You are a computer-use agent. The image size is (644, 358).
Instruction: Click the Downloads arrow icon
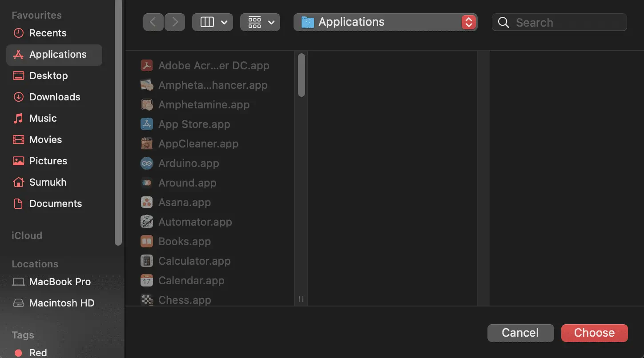18,97
